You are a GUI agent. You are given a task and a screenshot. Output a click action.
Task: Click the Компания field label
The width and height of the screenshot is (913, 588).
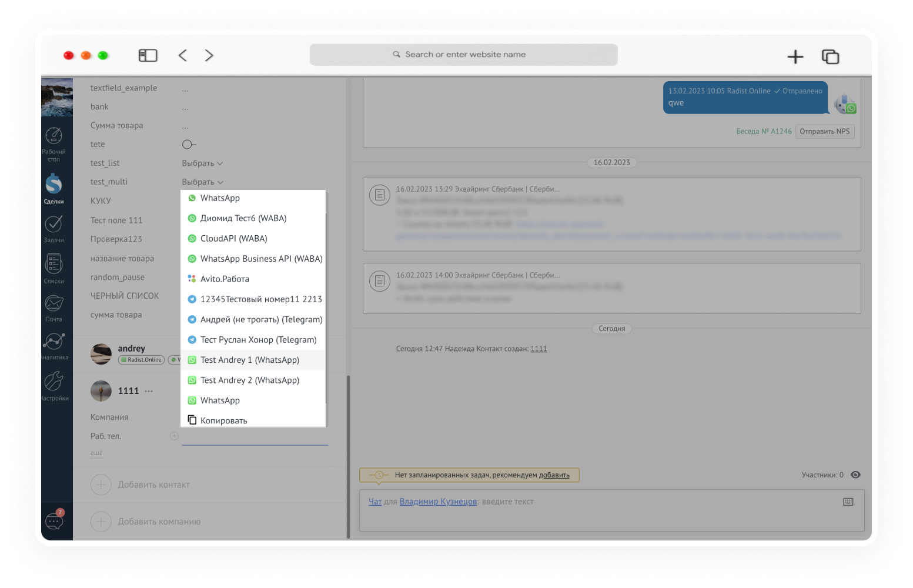tap(109, 417)
